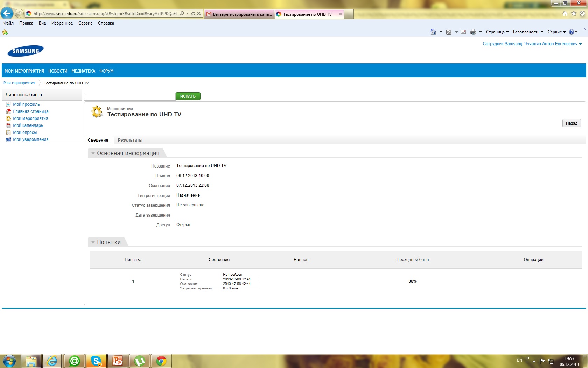Open the Правка menu
This screenshot has width=588, height=368.
26,23
